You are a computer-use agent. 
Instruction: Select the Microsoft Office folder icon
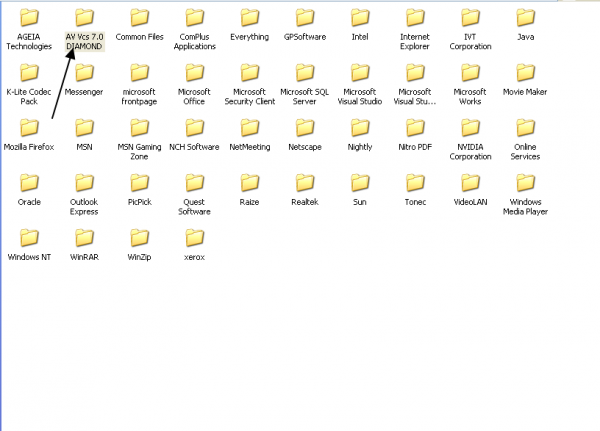pos(194,73)
